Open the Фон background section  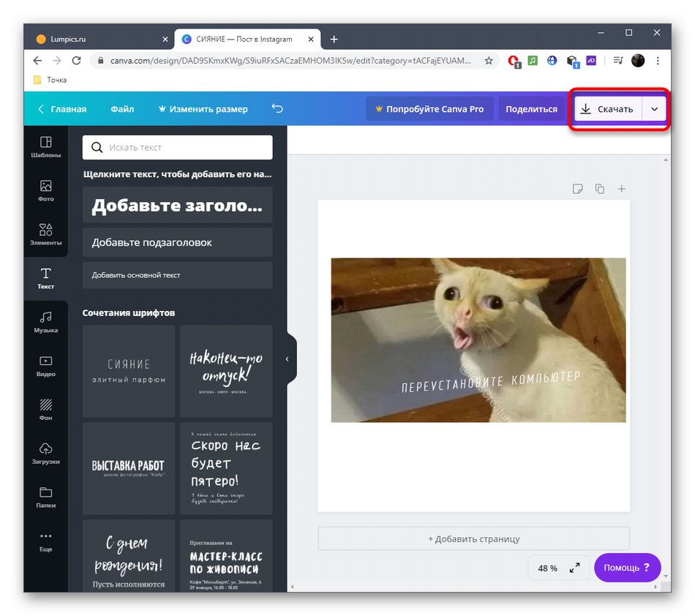coord(45,410)
